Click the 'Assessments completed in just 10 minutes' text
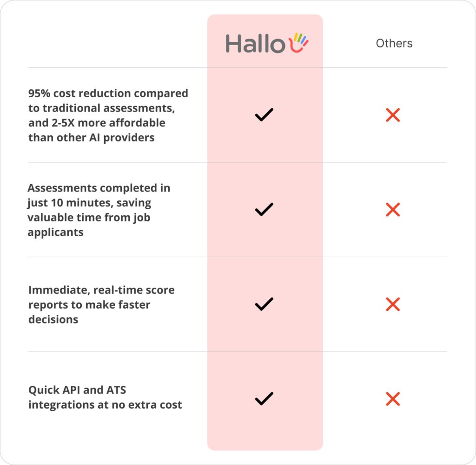This screenshot has width=476, height=465. pyautogui.click(x=99, y=195)
